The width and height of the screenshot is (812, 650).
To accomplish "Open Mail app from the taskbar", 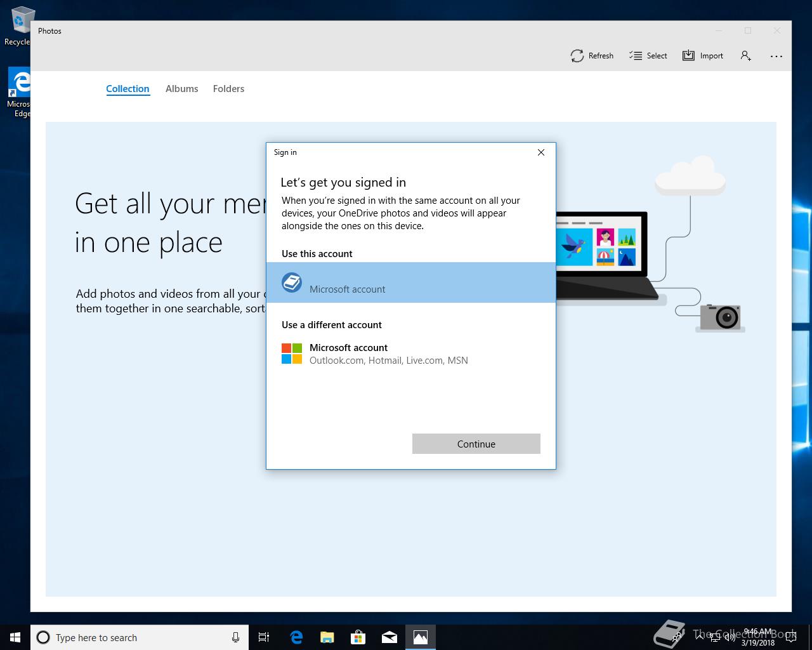I will (390, 637).
